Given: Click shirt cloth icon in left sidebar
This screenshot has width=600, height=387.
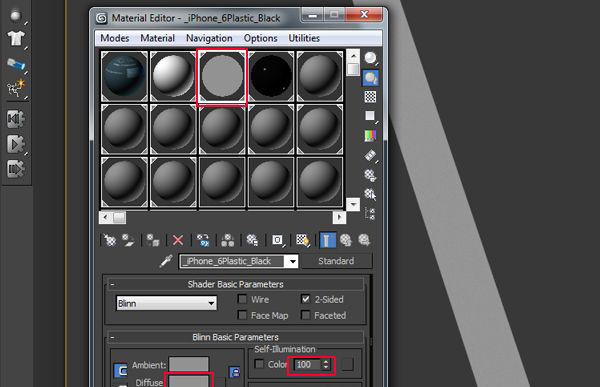Looking at the screenshot, I should click(16, 39).
